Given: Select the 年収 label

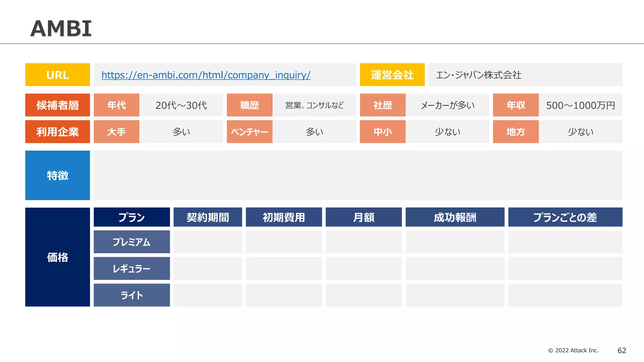Looking at the screenshot, I should click(516, 105).
